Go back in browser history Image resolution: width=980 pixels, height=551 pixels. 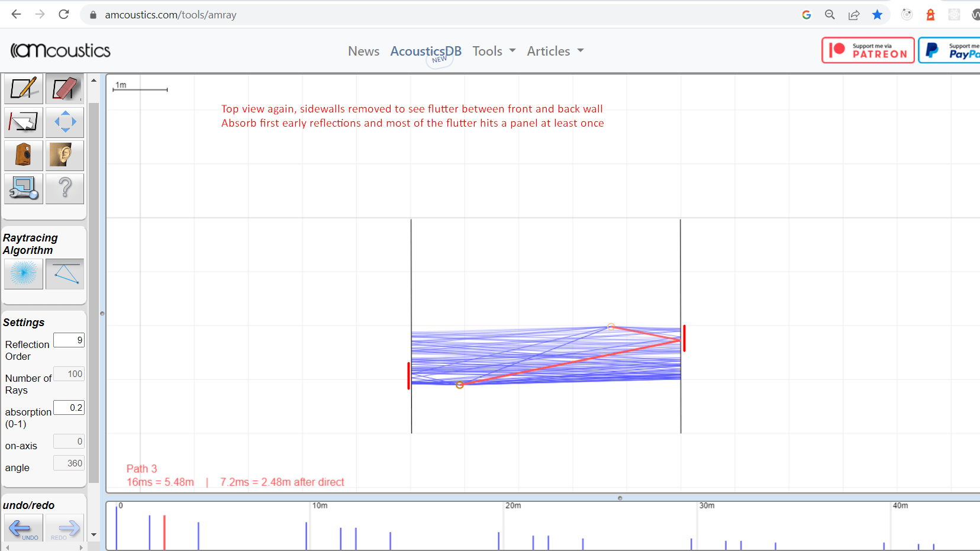click(x=17, y=14)
